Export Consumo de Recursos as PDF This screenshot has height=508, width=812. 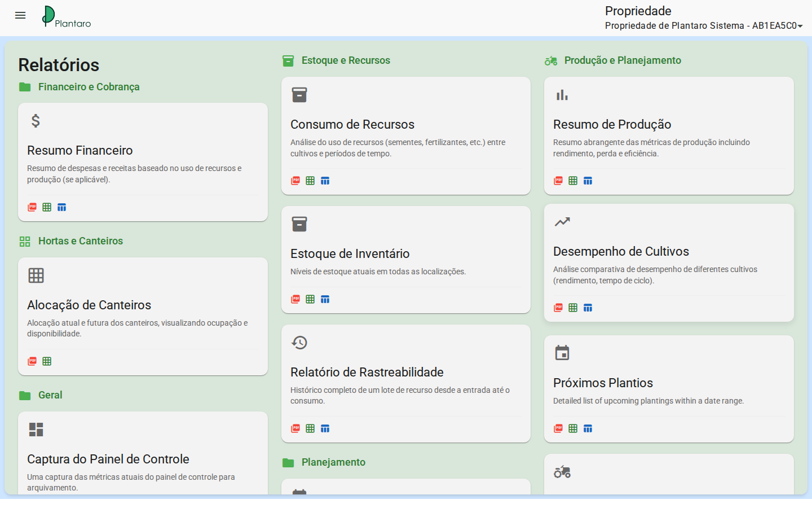295,181
